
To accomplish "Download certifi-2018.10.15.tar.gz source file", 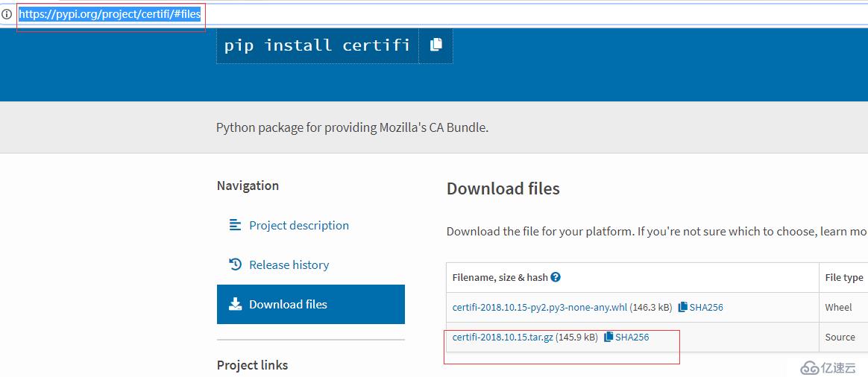I will tap(503, 337).
